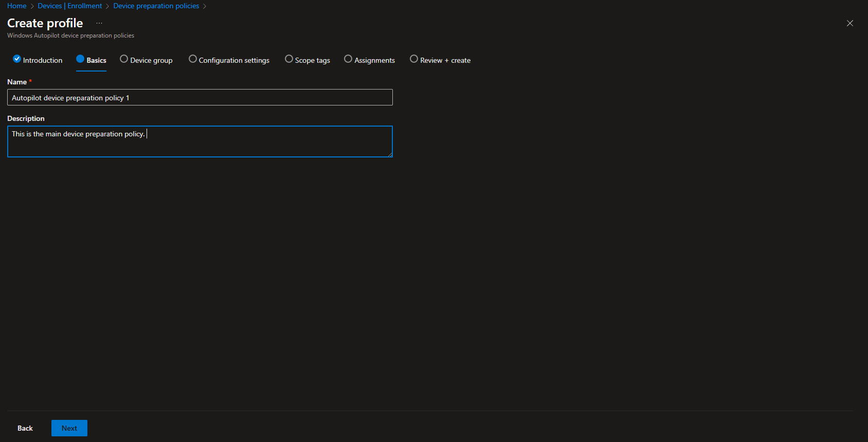The image size is (868, 442).
Task: Click the Home breadcrumb link
Action: [17, 6]
